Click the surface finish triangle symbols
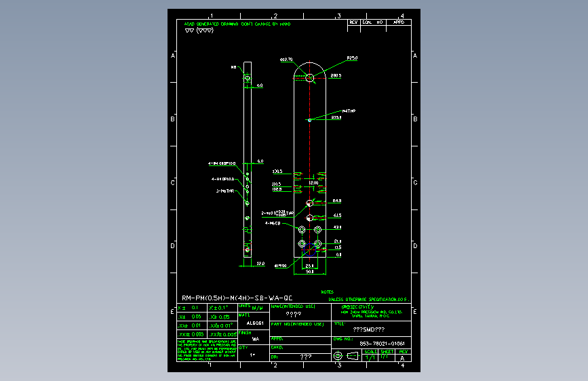 pos(199,31)
